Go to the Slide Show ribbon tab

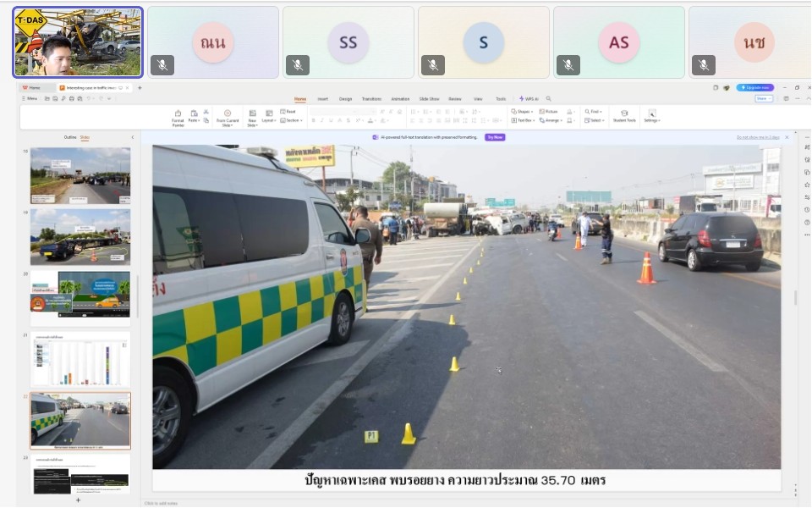[430, 98]
